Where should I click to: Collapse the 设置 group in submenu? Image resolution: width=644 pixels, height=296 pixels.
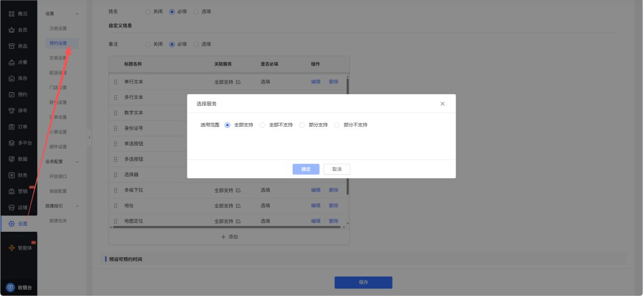tap(77, 14)
